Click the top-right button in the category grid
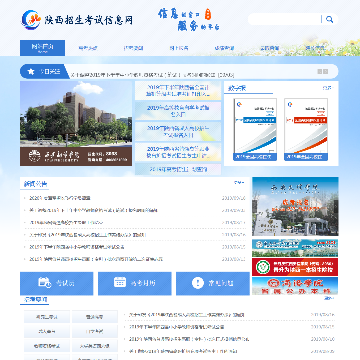The width and height of the screenshot is (360, 360). (x=95, y=317)
